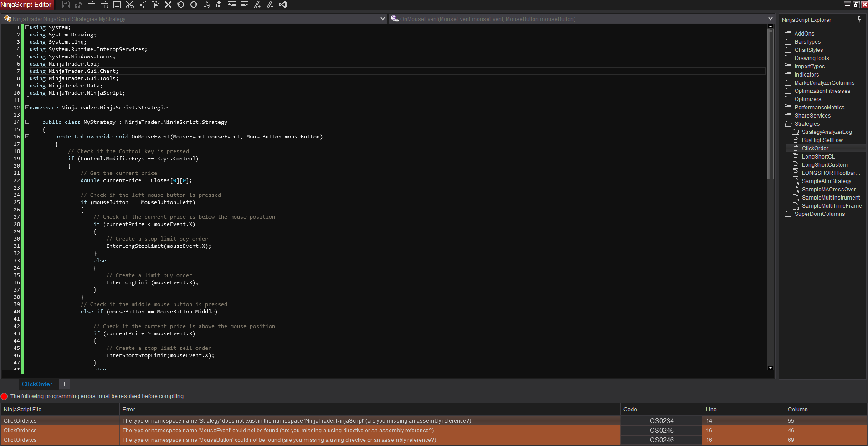
Task: Click the Visual Studio icon
Action: point(283,5)
